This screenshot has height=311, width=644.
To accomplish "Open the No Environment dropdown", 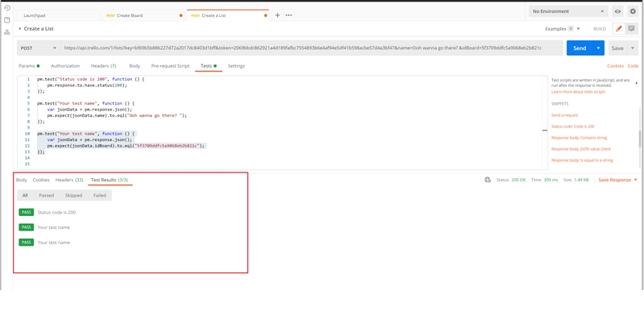I will tap(568, 11).
